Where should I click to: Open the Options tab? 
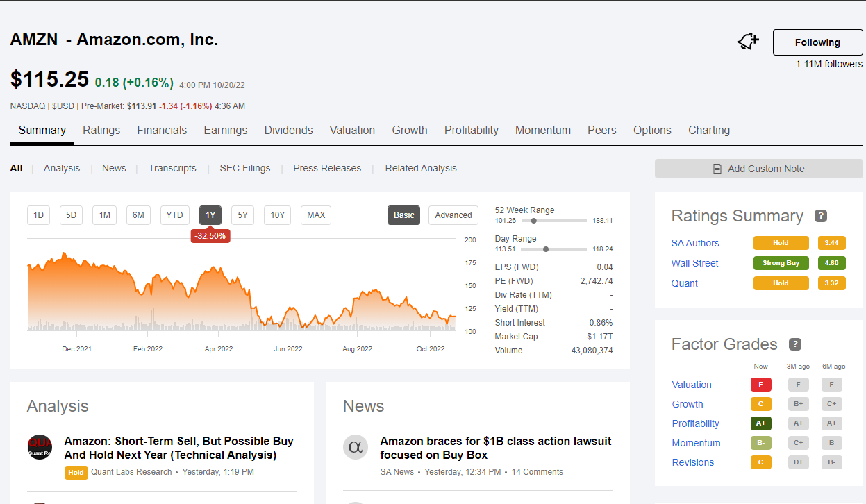(652, 130)
